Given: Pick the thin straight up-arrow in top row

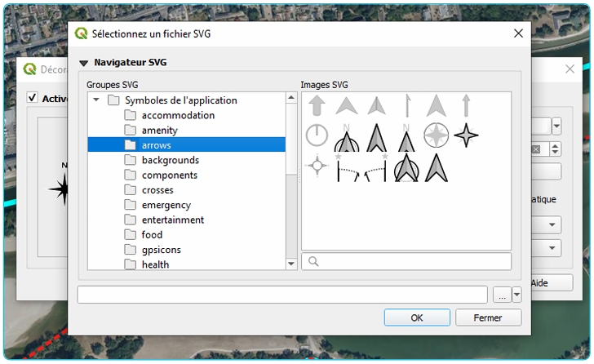Looking at the screenshot, I should point(466,106).
